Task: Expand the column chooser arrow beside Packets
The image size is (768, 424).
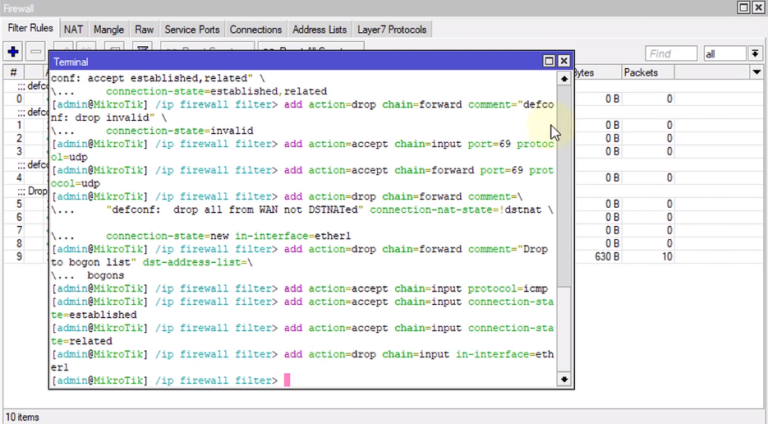Action: [x=756, y=73]
